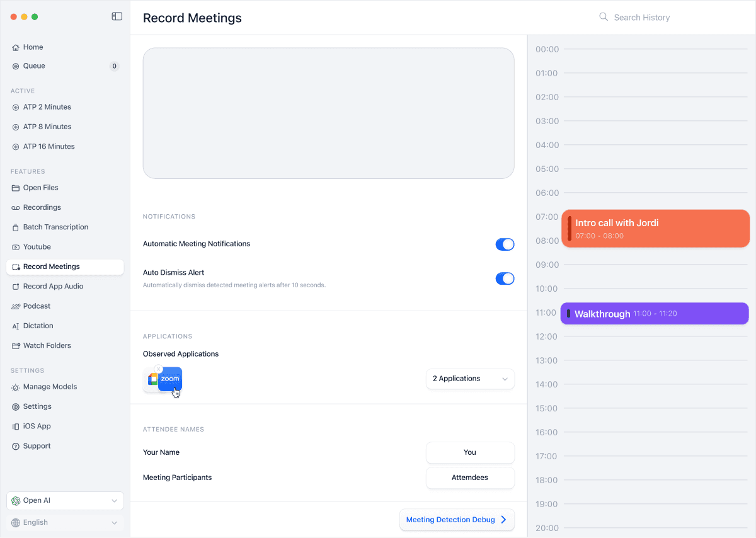Viewport: 756px width, 538px height.
Task: Click the search magnifier icon
Action: click(604, 17)
